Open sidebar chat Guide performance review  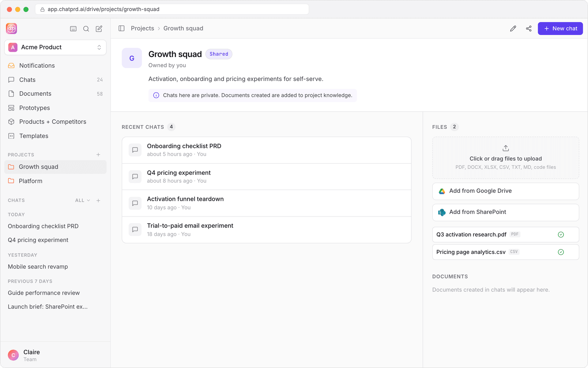43,293
